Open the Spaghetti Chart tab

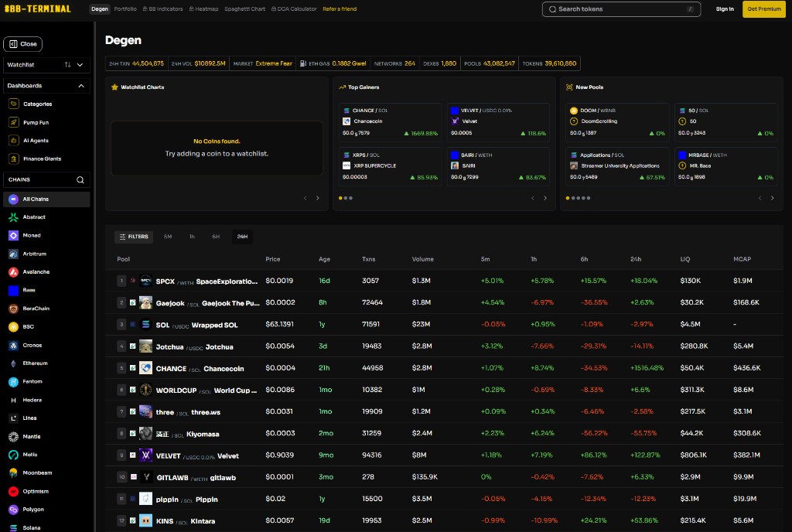(x=244, y=9)
